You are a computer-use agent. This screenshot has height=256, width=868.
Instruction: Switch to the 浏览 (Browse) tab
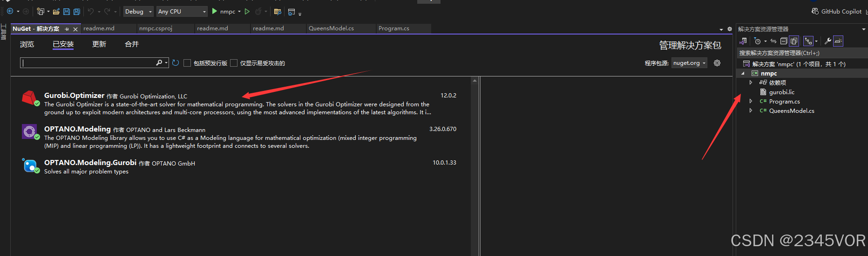27,44
